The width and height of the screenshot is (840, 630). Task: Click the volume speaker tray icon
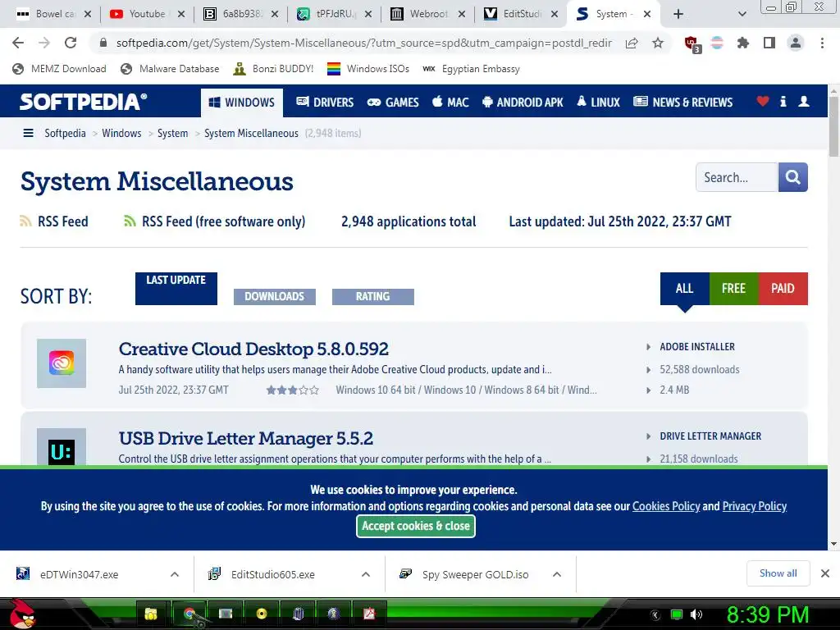[x=696, y=614]
